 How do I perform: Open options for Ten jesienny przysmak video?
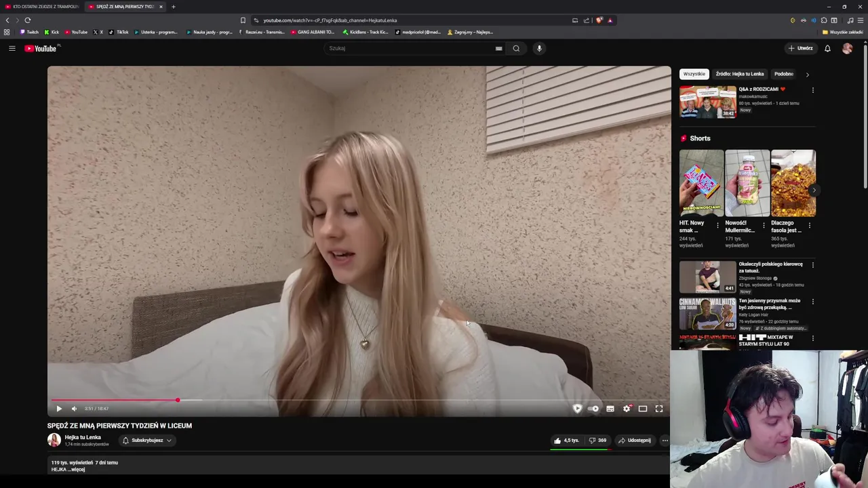813,302
